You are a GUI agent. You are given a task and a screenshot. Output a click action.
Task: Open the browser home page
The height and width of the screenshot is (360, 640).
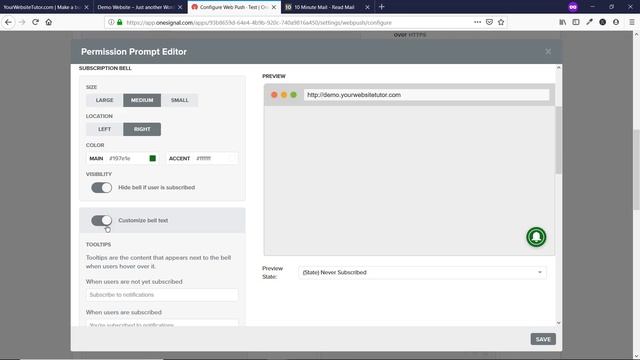point(49,22)
